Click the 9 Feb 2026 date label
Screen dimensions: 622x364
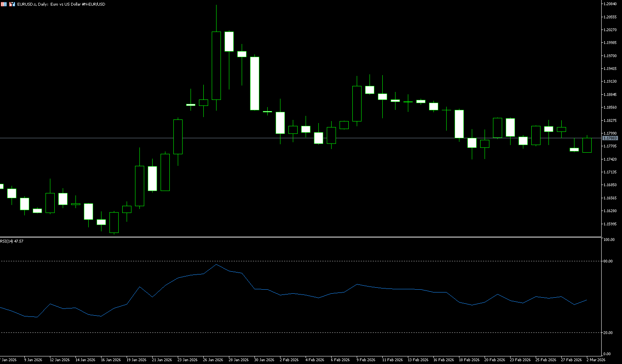(366, 360)
